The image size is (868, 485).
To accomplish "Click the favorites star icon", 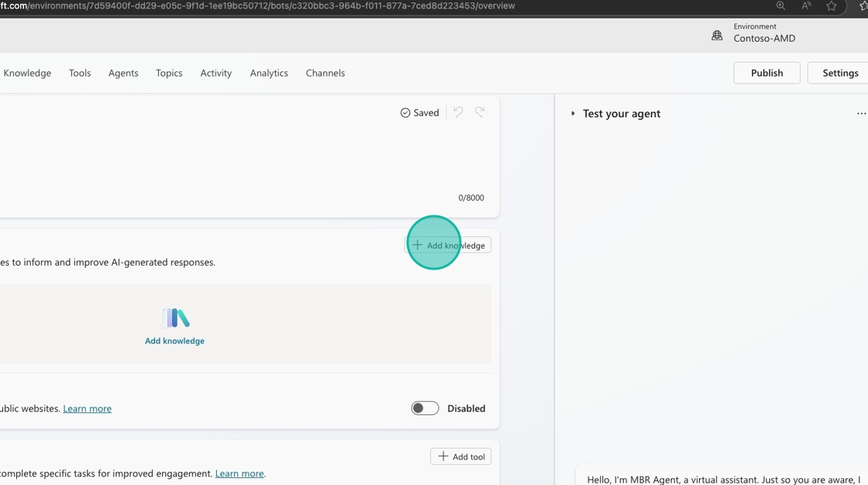I will 832,6.
